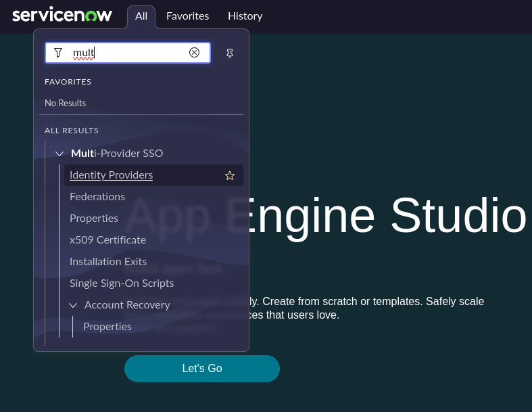Open Properties under Account Recovery
The height and width of the screenshot is (412, 532).
107,327
